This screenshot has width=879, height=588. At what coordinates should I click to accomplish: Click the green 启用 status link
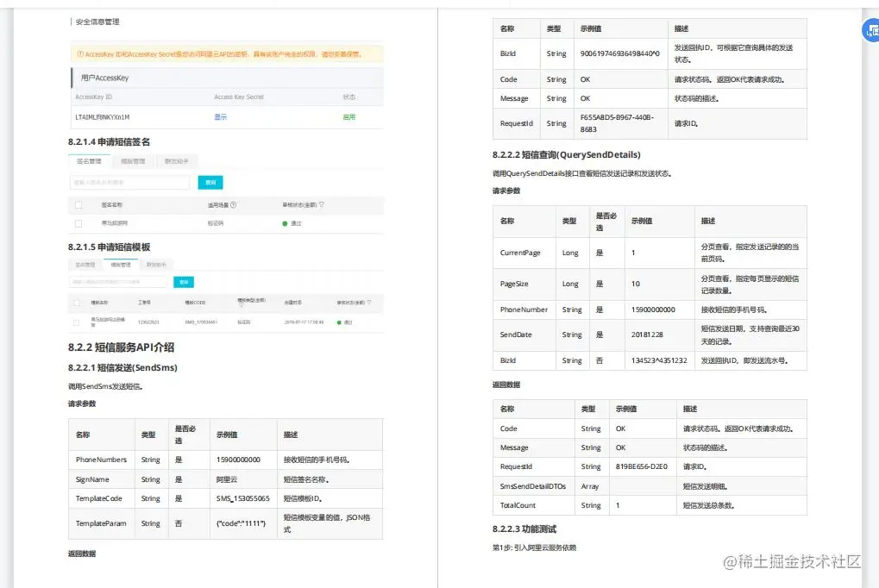pos(348,117)
